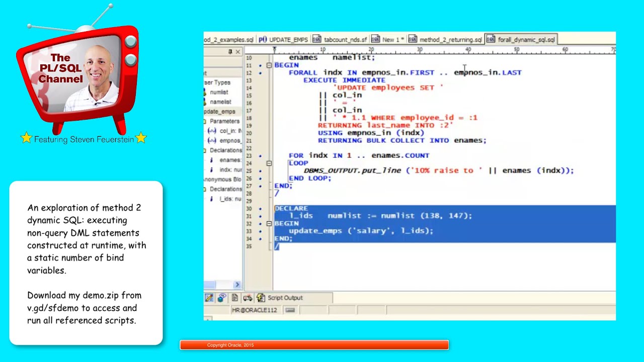Click the update_emps call on line 33

[317, 231]
